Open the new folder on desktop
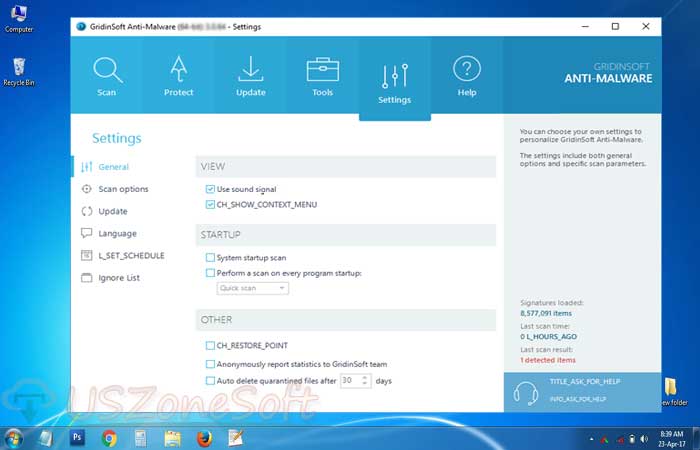Viewport: 700px width, 450px height. coord(674,392)
